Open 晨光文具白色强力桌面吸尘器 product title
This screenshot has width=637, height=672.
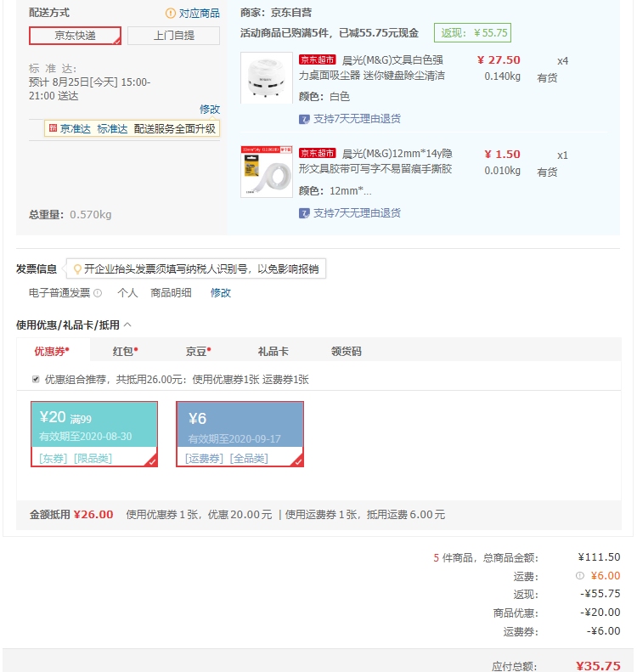371,68
